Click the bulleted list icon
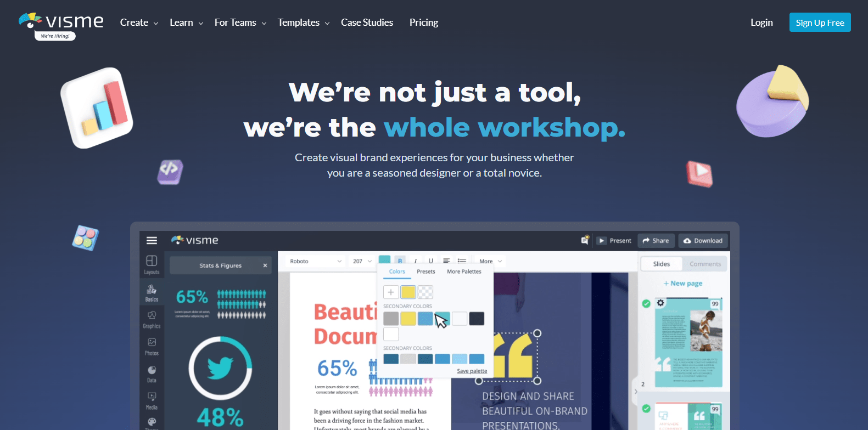868x430 pixels. pyautogui.click(x=462, y=261)
